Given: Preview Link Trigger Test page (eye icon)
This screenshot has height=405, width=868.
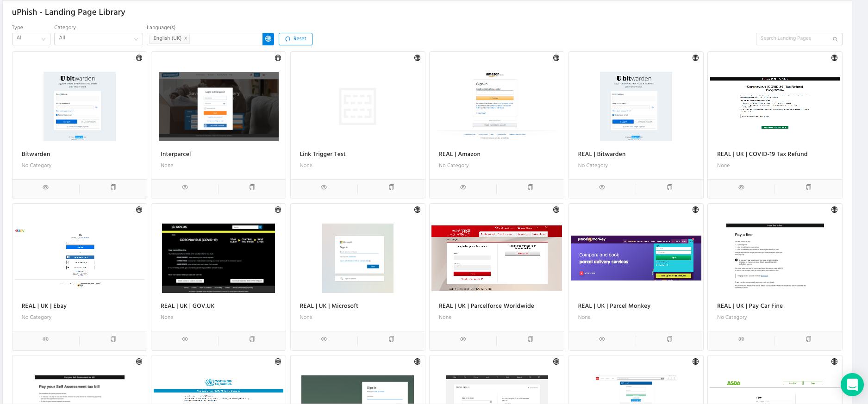Looking at the screenshot, I should click(x=324, y=187).
